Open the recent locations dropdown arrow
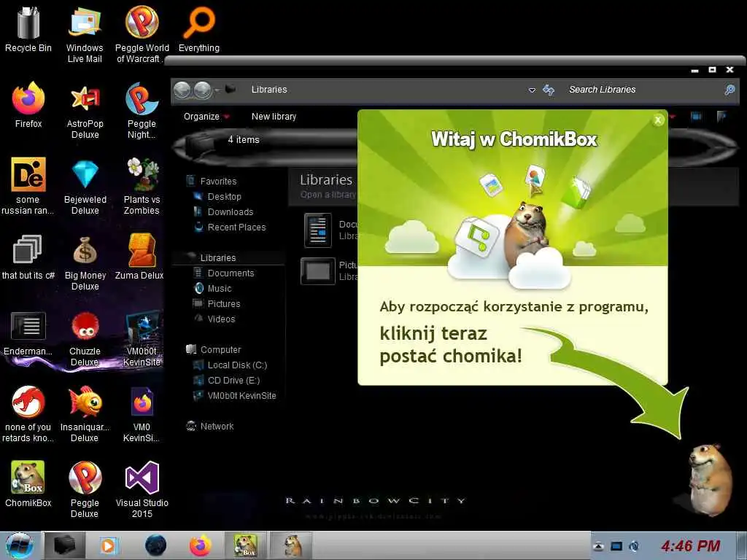Viewport: 747px width, 560px height. click(x=217, y=90)
